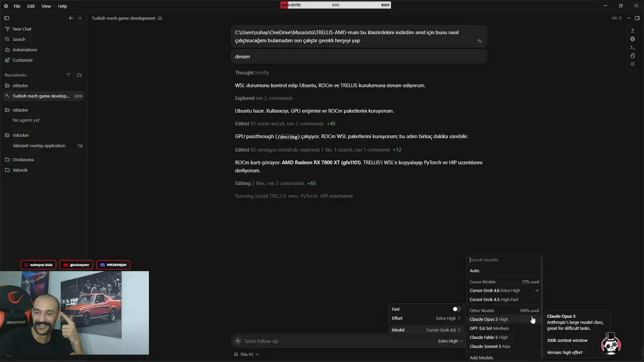Image resolution: width=644 pixels, height=362 pixels.
Task: Open the This PC location dropdown
Action: (247, 354)
